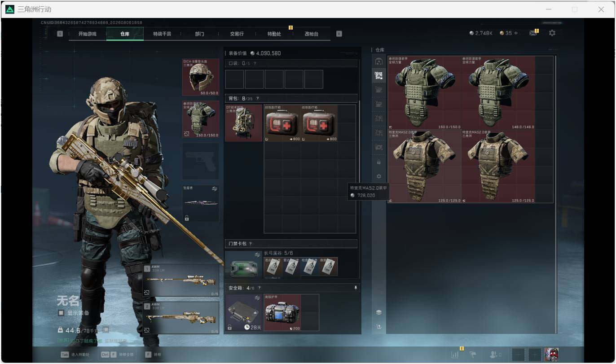The height and width of the screenshot is (364, 616).
Task: Select the 高级护甲 repair kit in safe box
Action: point(282,313)
